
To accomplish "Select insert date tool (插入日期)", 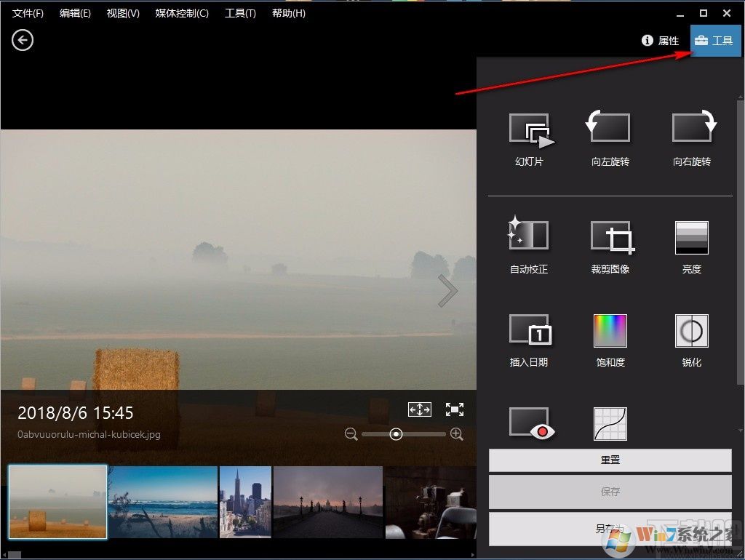I will 530,340.
